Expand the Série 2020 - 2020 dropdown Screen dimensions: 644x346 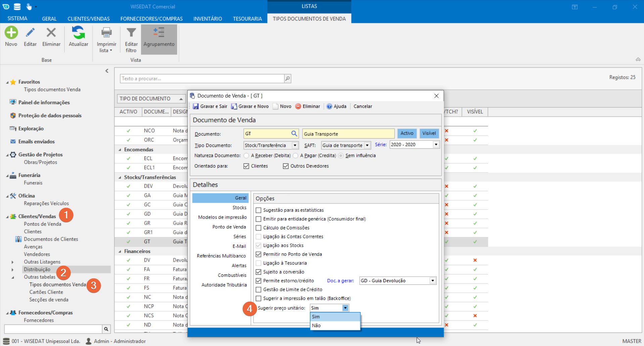(x=436, y=145)
